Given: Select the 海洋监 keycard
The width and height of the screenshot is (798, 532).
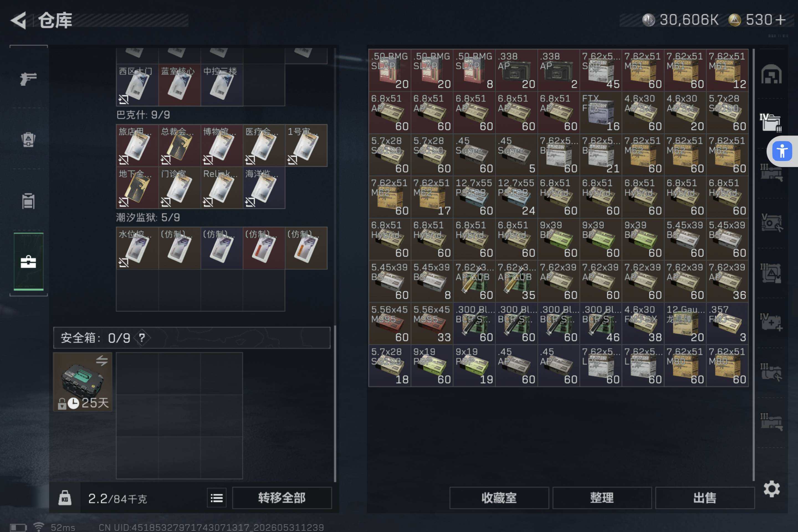Looking at the screenshot, I should (x=264, y=188).
